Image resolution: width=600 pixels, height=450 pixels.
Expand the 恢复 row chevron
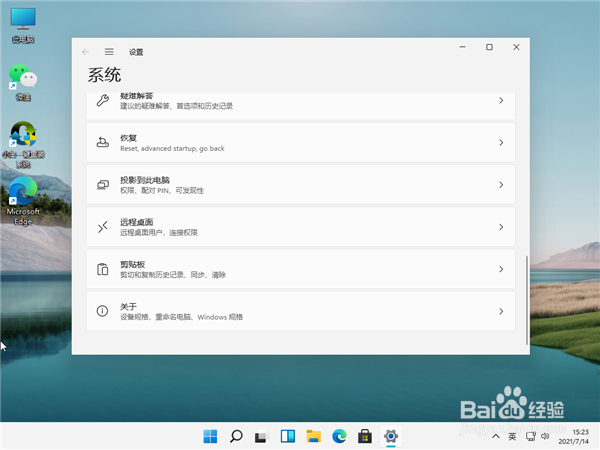(x=501, y=142)
